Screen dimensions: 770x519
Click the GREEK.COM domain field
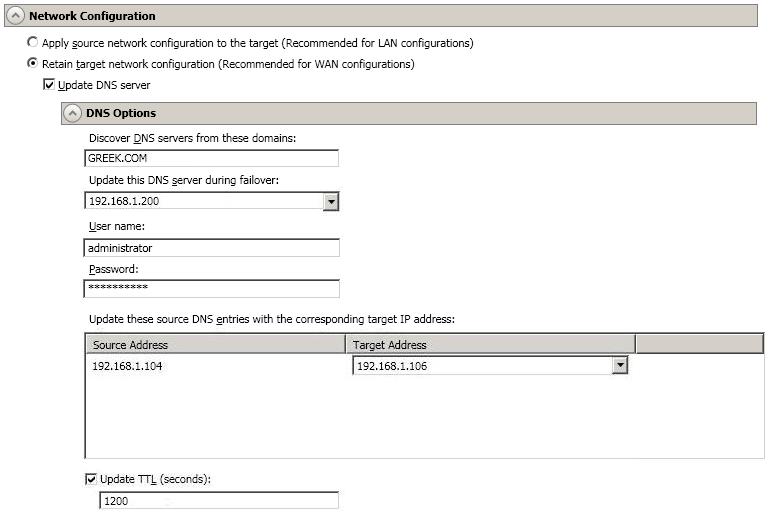click(x=212, y=158)
